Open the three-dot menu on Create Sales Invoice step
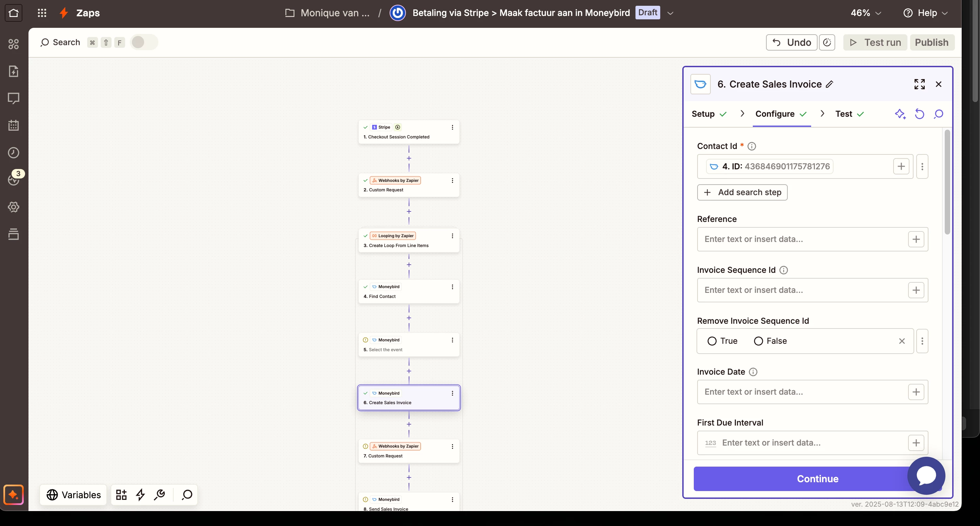Viewport: 980px width, 526px height. point(452,394)
